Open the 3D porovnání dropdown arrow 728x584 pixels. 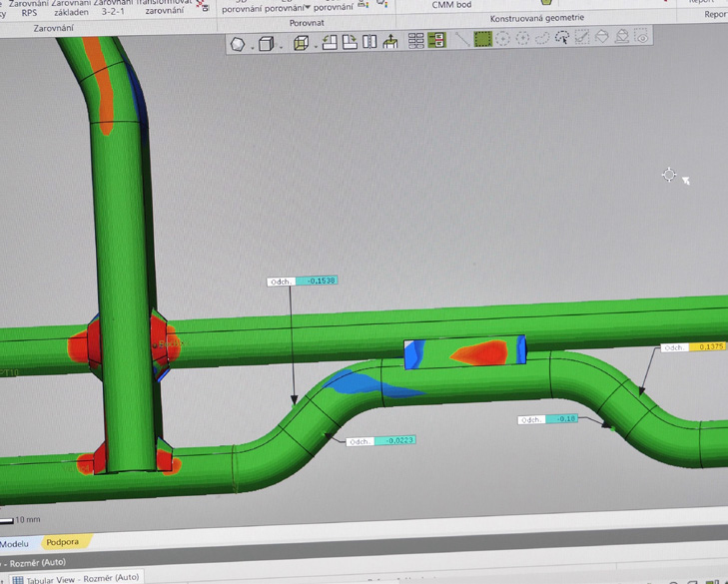308,8
